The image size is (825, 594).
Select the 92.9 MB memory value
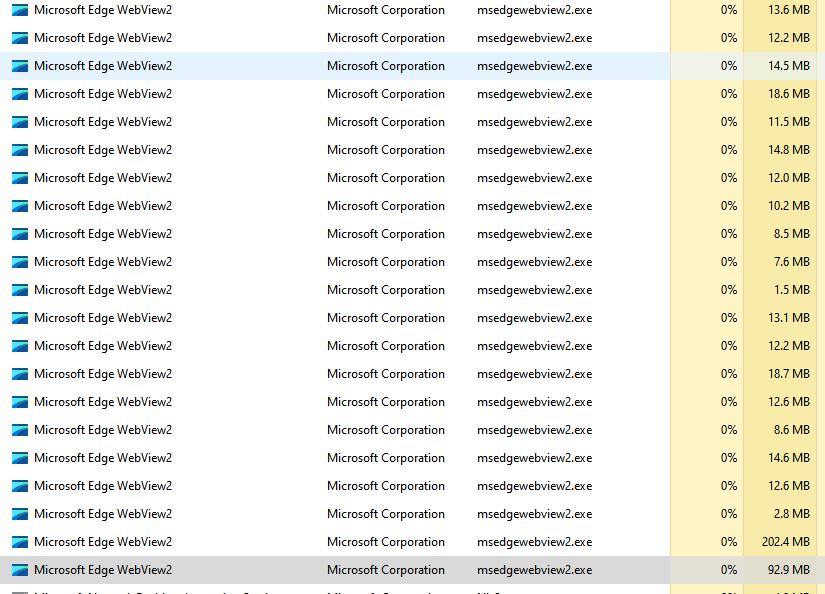click(789, 570)
